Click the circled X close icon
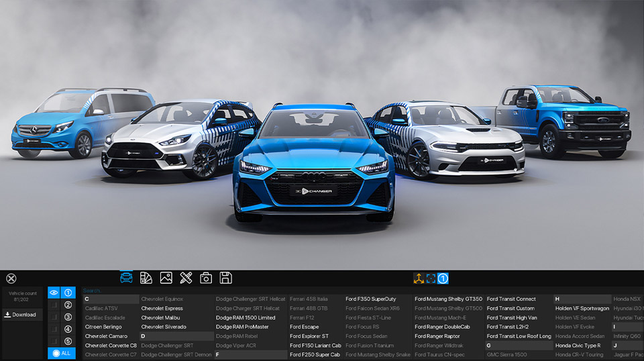644x361 pixels. [x=11, y=278]
